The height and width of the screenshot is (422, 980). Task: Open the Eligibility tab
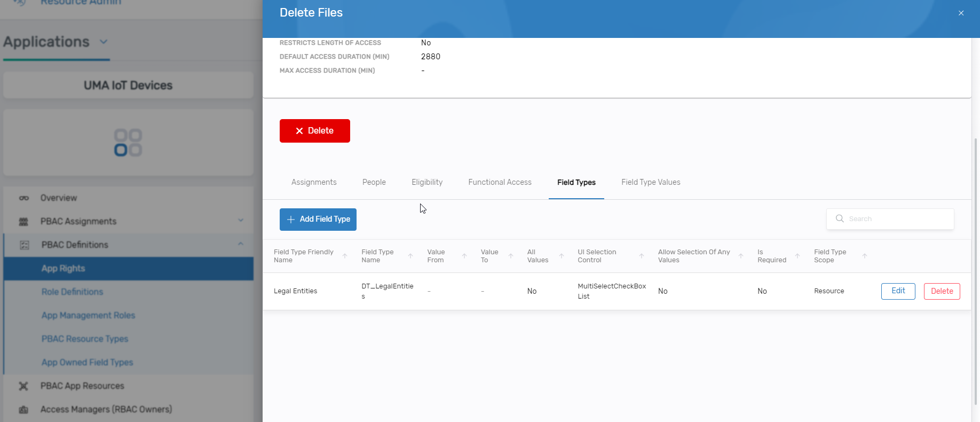(x=427, y=182)
